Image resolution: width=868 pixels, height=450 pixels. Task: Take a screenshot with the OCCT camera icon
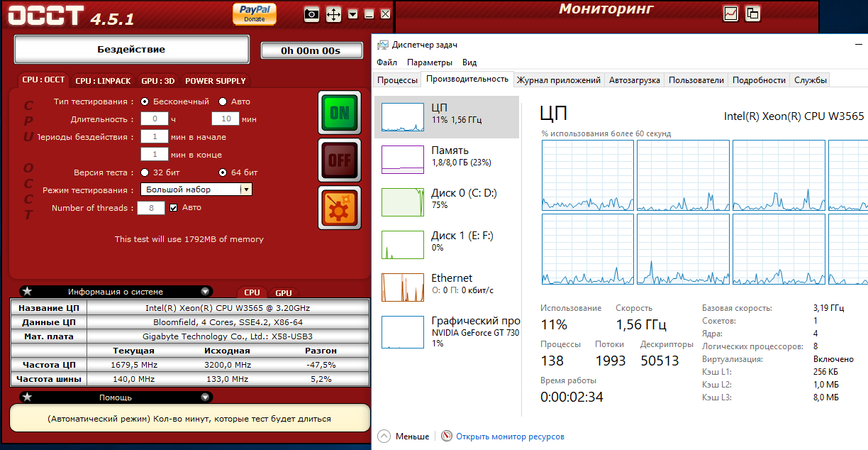(311, 13)
